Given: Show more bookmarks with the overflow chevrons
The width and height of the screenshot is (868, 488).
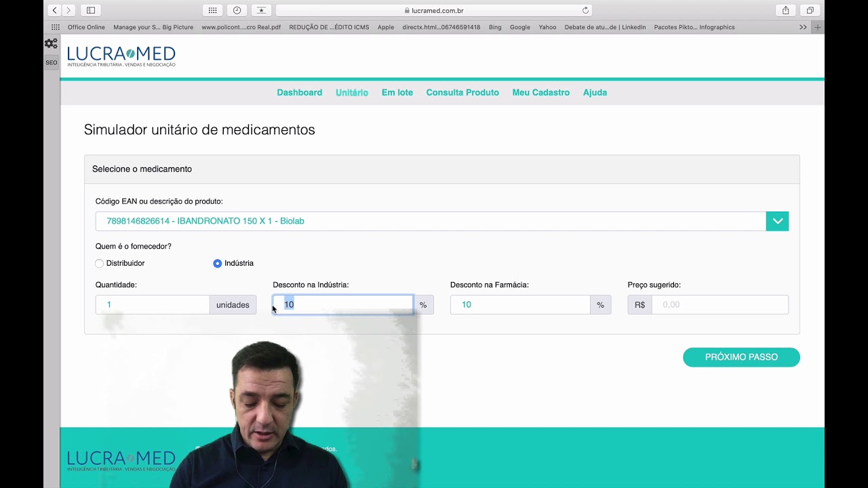Looking at the screenshot, I should click(x=803, y=27).
